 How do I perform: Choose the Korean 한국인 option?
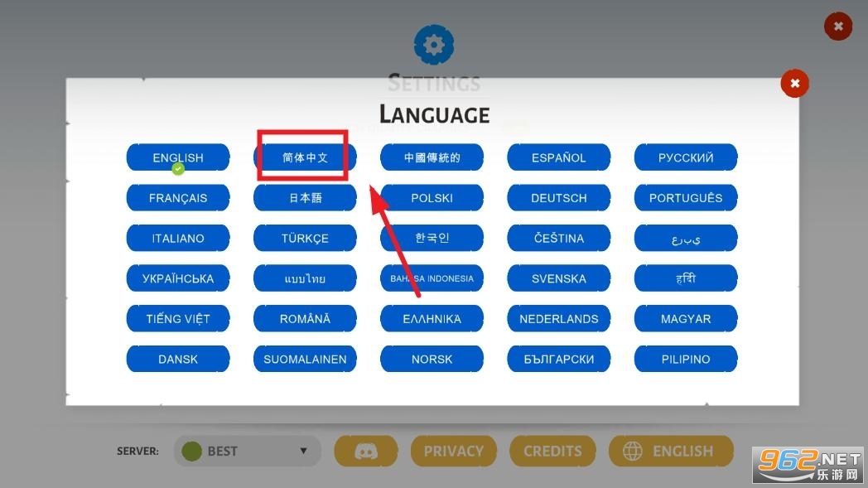tap(432, 238)
